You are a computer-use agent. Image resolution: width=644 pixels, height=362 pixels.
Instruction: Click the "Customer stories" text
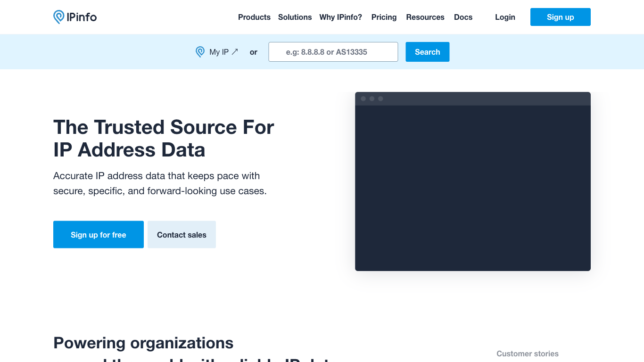coord(528,354)
